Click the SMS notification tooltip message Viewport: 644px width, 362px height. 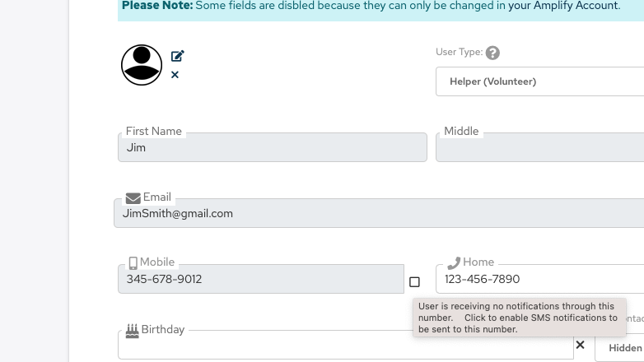coord(519,318)
